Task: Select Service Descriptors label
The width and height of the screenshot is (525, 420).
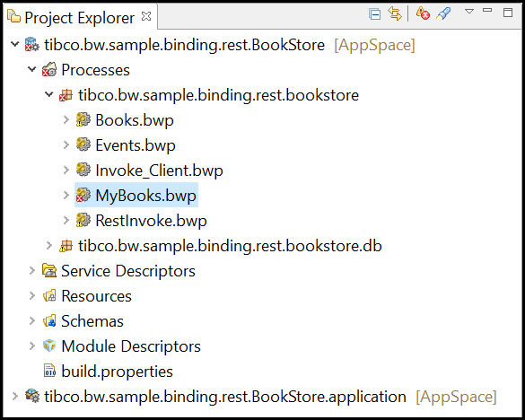Action: point(128,271)
